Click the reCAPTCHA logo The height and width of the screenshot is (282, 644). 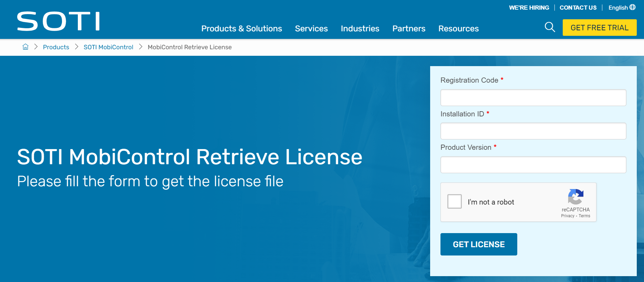coord(575,197)
